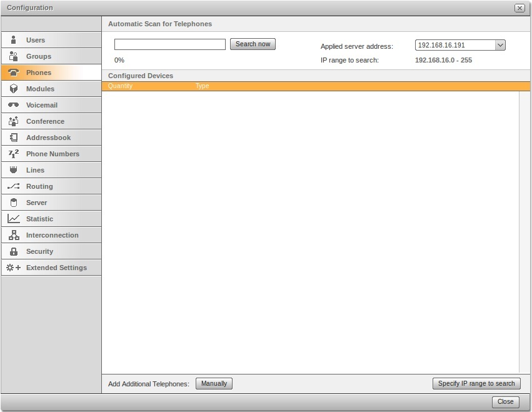Go to the Groups section
Viewport: 532px width, 412px height.
[51, 56]
